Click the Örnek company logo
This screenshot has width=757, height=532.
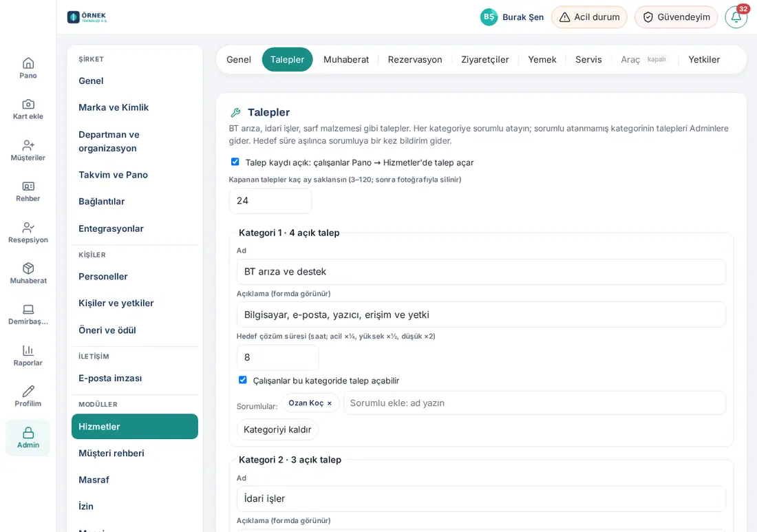click(x=87, y=17)
